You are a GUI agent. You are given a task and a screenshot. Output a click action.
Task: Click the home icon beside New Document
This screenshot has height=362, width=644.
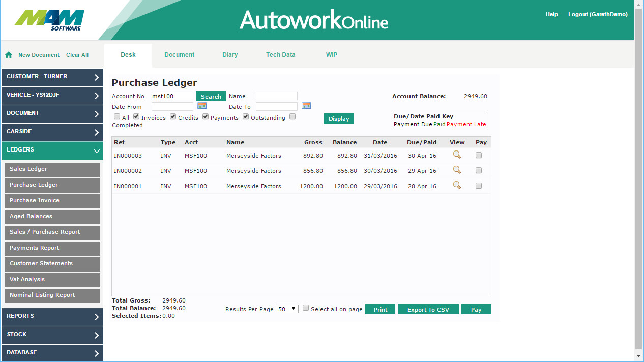(x=9, y=55)
